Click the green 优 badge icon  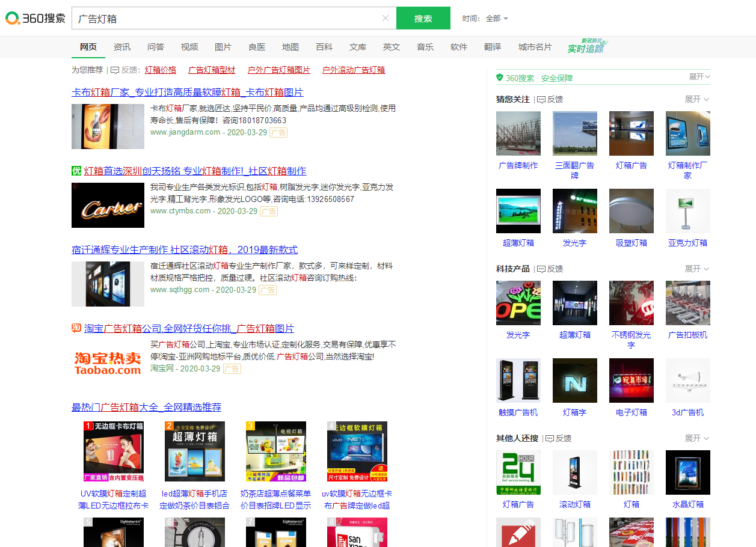[x=76, y=171]
